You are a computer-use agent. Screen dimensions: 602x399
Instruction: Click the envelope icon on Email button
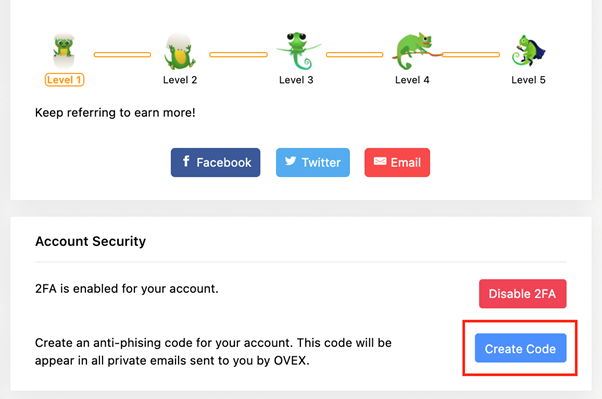[x=380, y=161]
